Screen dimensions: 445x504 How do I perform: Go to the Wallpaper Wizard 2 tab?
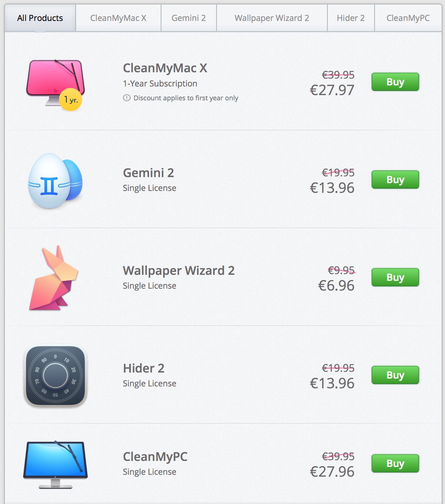(x=272, y=18)
